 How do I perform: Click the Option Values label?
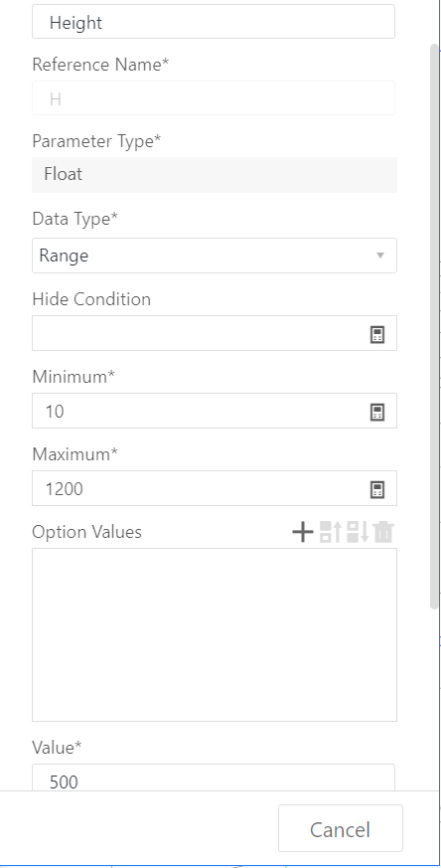pos(86,532)
